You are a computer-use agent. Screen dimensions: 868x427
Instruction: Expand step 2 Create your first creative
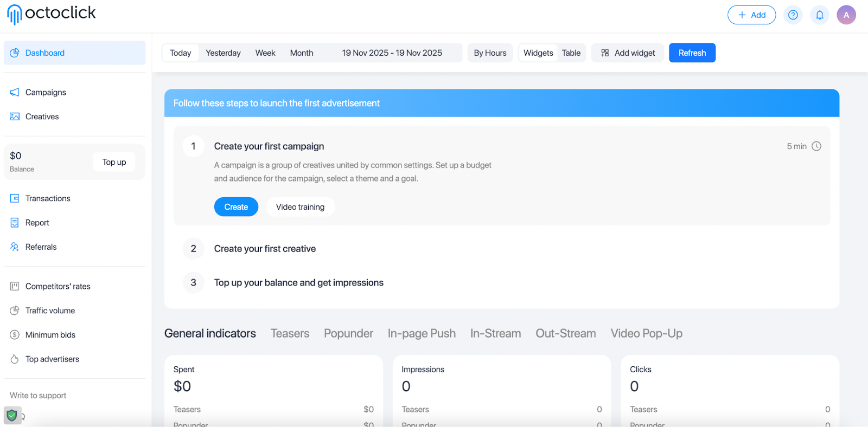point(265,249)
